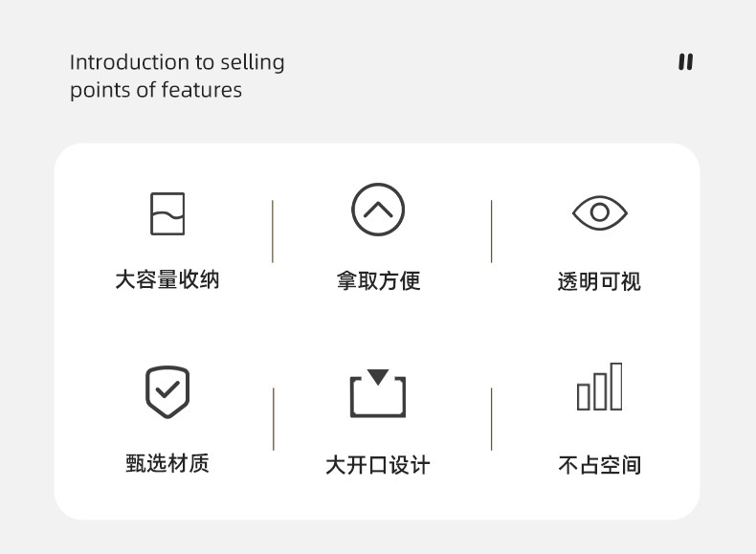Select the 拿取方便 label
This screenshot has width=756, height=554.
coord(378,280)
